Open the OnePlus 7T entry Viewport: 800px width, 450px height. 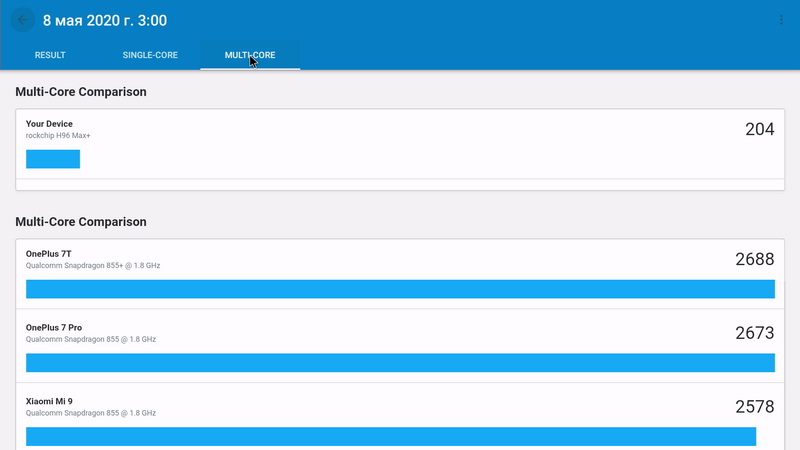click(x=49, y=254)
